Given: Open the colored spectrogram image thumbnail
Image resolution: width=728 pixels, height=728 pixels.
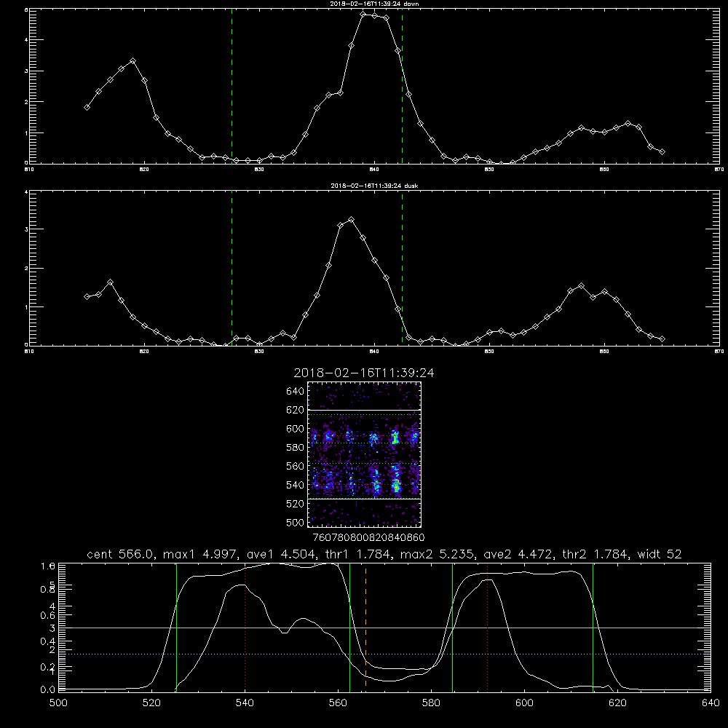Looking at the screenshot, I should 365,454.
